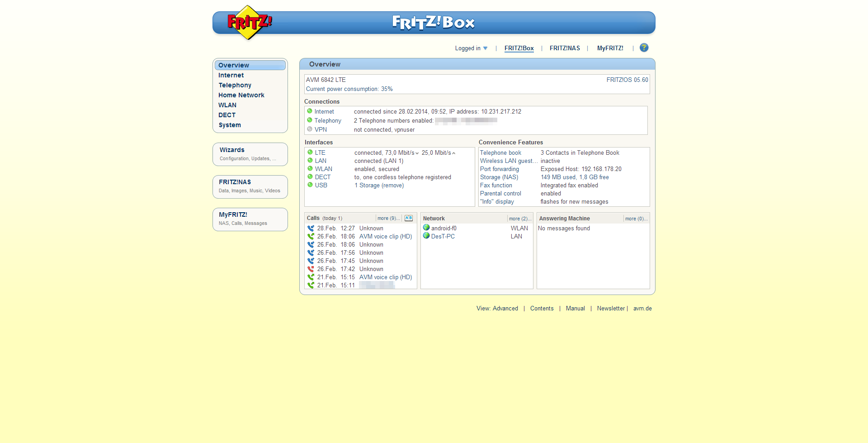Open the System sidebar menu

tap(230, 125)
